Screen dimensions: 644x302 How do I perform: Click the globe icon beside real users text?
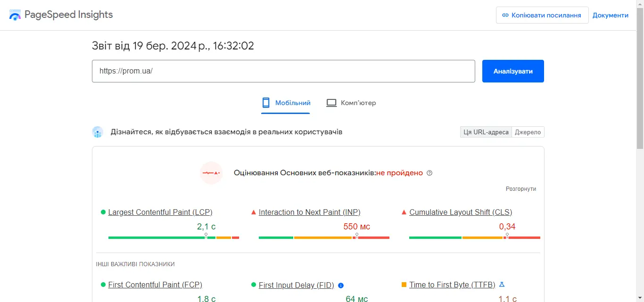click(98, 132)
